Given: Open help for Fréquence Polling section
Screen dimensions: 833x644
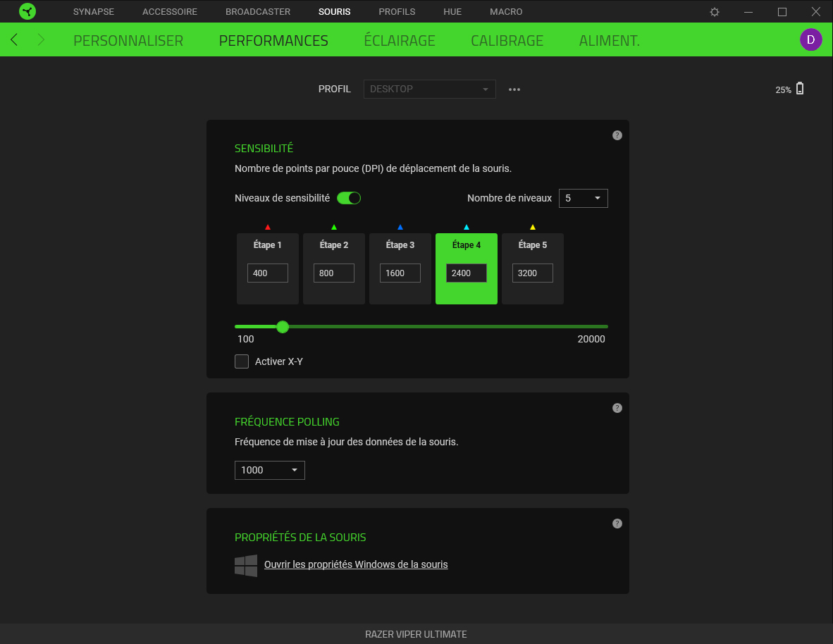Looking at the screenshot, I should [617, 408].
